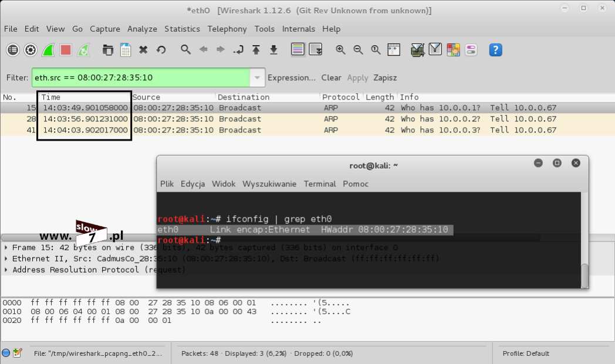This screenshot has width=615, height=364.
Task: Jump to the first packet
Action: (256, 50)
